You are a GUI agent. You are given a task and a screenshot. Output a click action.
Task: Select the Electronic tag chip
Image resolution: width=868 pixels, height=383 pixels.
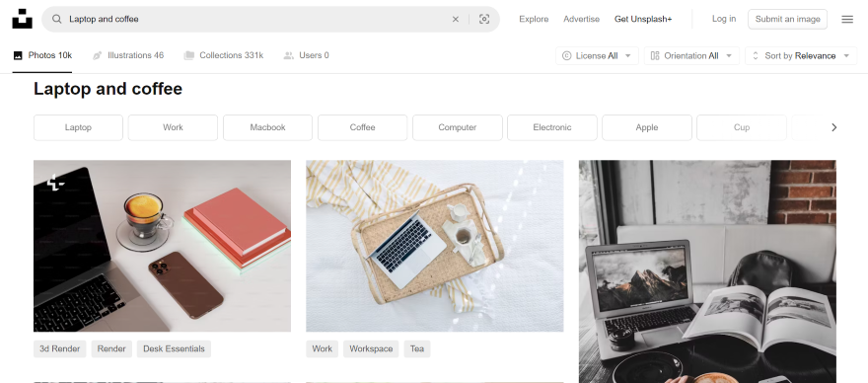click(x=552, y=127)
